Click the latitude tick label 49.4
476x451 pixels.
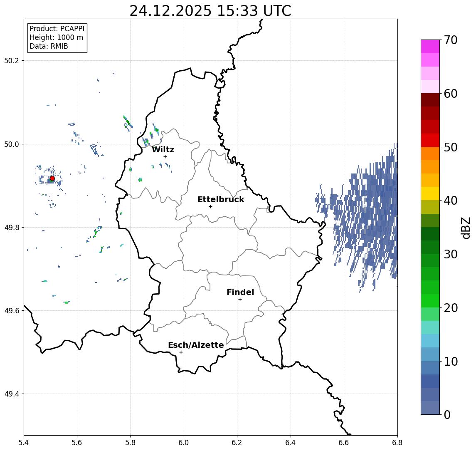pyautogui.click(x=12, y=394)
